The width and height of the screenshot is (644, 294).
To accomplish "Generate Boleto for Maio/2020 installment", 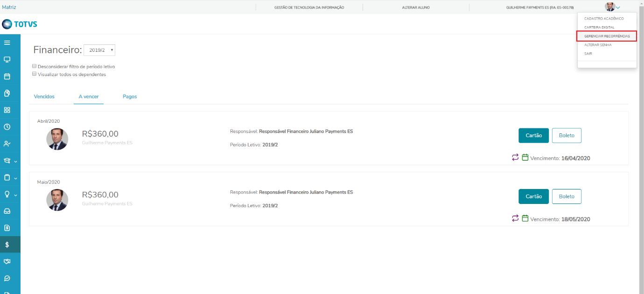I will (567, 196).
